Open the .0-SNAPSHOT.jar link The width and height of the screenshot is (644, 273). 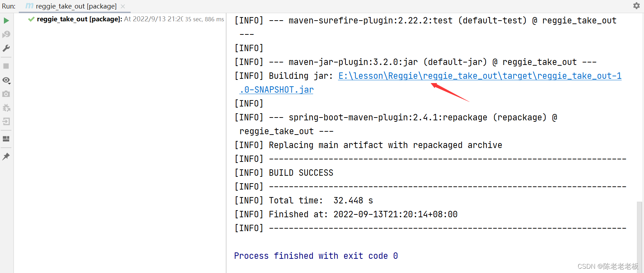(277, 90)
